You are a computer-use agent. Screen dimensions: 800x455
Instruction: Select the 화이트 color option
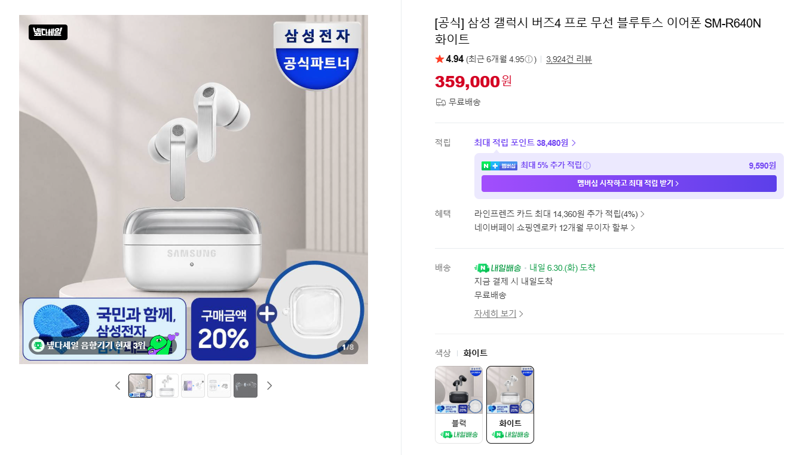[x=510, y=404]
